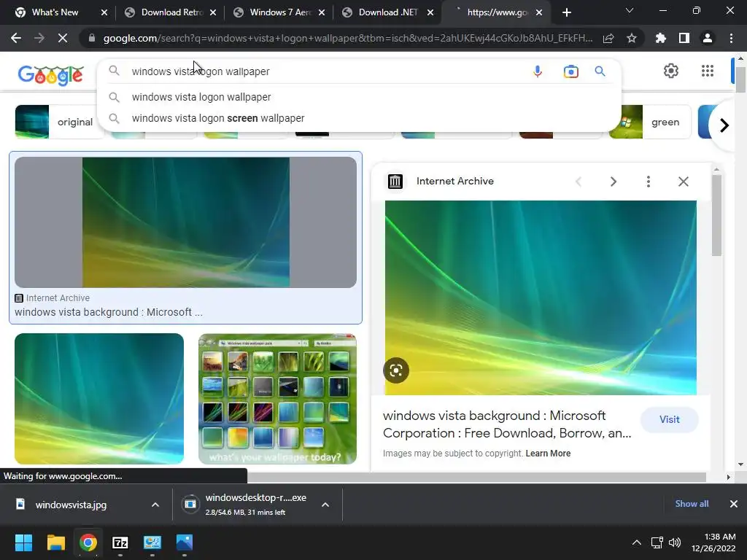Open the Chrome profile icon
This screenshot has height=560, width=747.
(x=708, y=38)
